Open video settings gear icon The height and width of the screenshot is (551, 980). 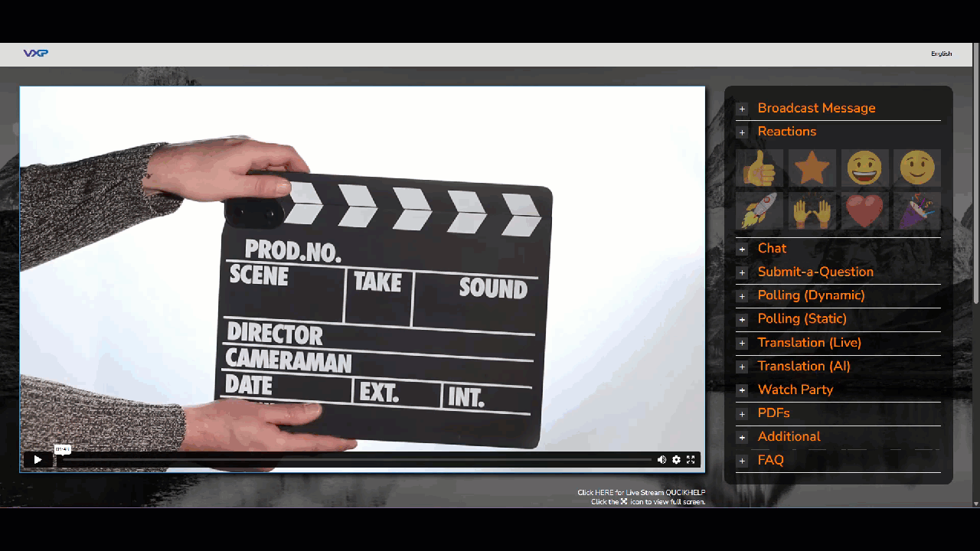pyautogui.click(x=676, y=460)
